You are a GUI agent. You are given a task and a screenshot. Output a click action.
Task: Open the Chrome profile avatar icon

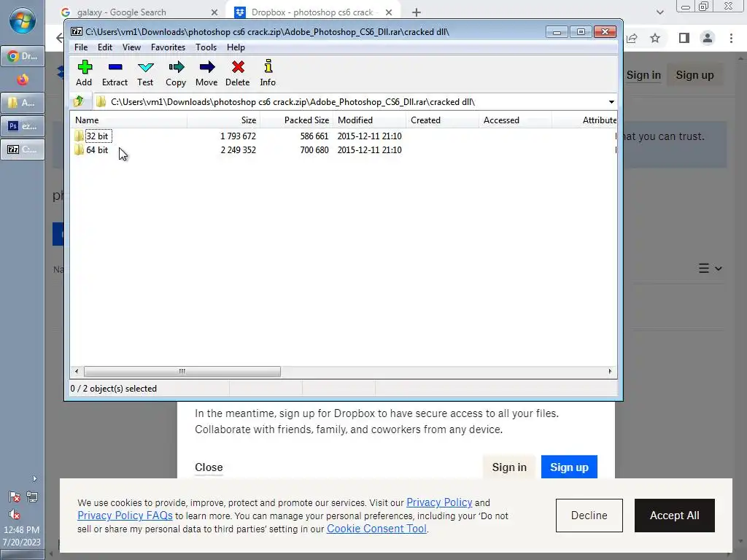(x=708, y=38)
